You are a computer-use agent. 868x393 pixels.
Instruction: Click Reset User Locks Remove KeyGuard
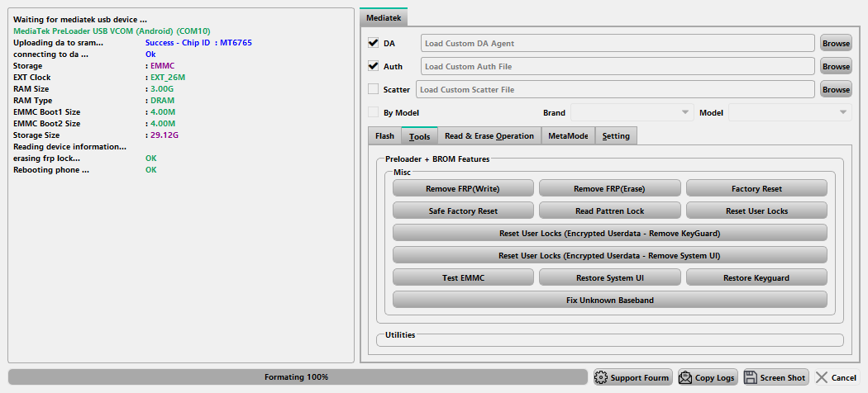tap(610, 233)
